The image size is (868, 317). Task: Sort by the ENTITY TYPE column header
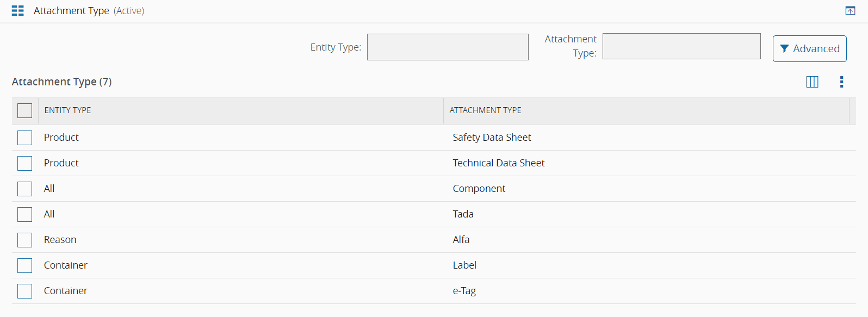coord(68,110)
